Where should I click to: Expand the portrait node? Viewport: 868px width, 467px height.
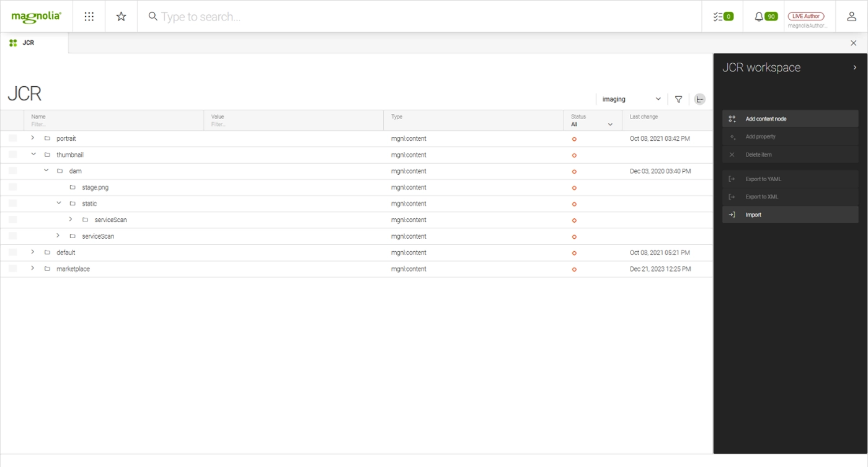point(33,138)
